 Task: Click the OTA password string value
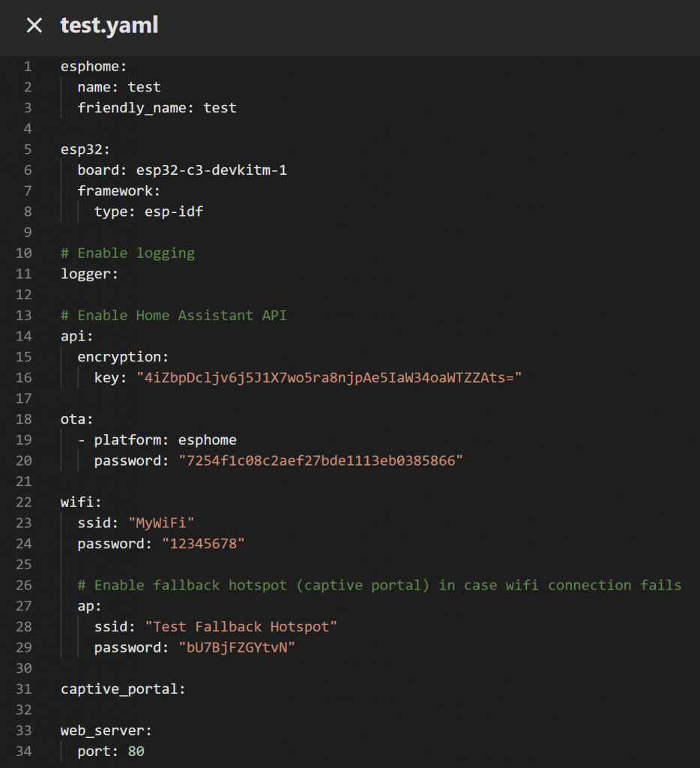pyautogui.click(x=321, y=460)
